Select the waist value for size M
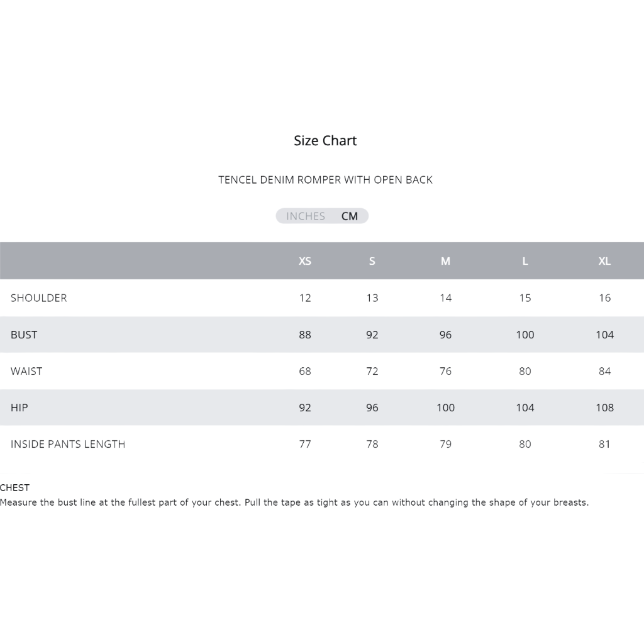This screenshot has height=644, width=644. 445,371
